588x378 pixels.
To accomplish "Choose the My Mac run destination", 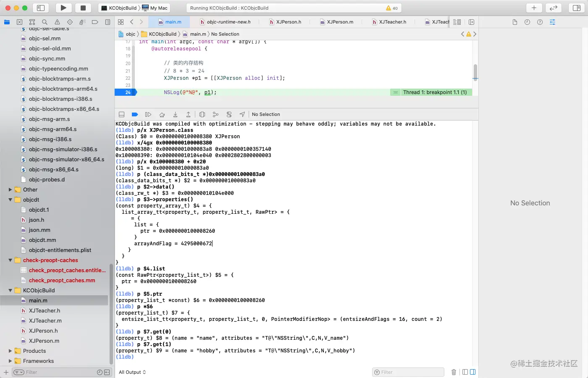I will [x=155, y=8].
